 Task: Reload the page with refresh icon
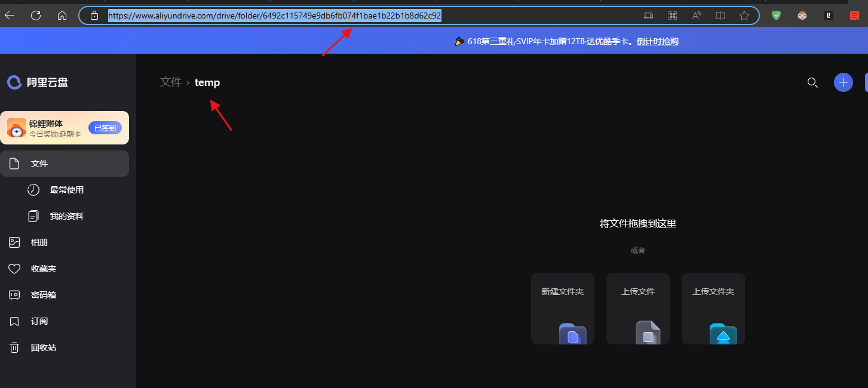tap(36, 16)
